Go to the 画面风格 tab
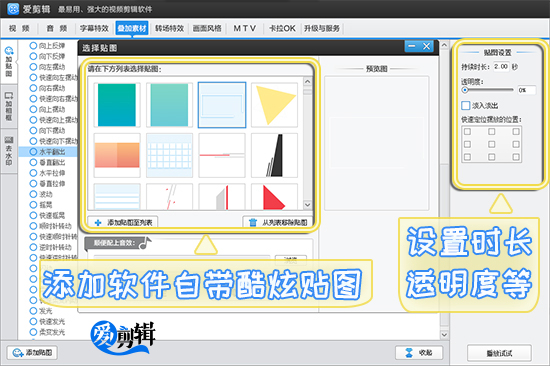 pos(207,28)
